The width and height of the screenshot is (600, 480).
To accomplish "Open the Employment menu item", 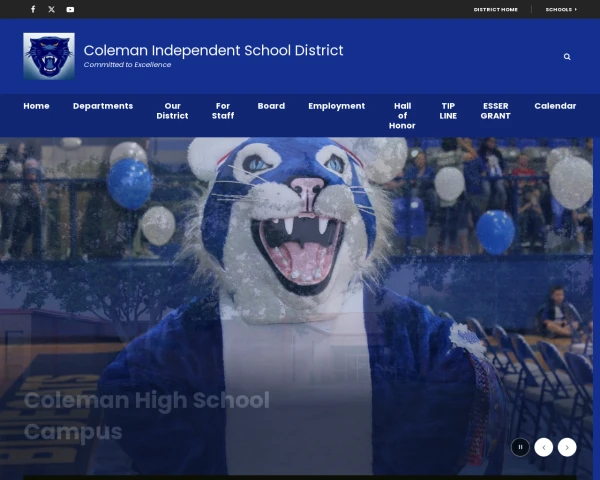I will (x=337, y=106).
